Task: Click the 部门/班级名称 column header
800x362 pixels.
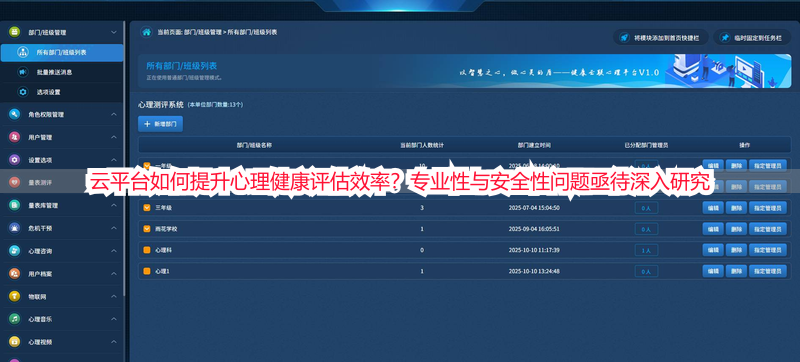Action: [254, 145]
